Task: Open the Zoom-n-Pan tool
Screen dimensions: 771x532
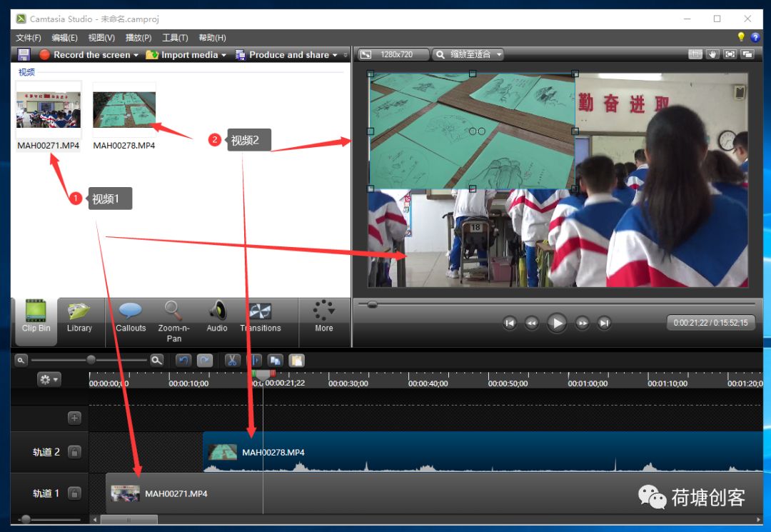Action: 173,321
